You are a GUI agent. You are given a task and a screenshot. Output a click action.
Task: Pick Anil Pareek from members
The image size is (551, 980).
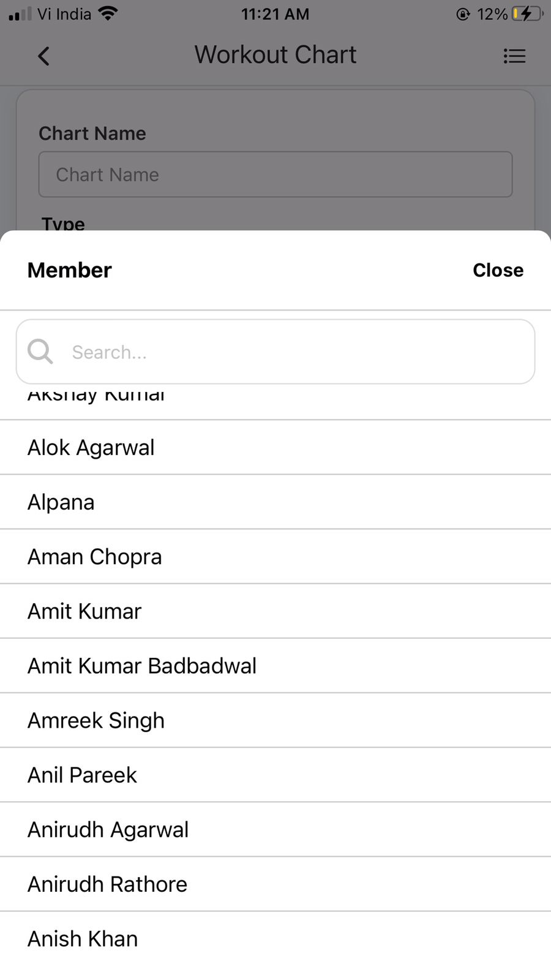[x=82, y=775]
